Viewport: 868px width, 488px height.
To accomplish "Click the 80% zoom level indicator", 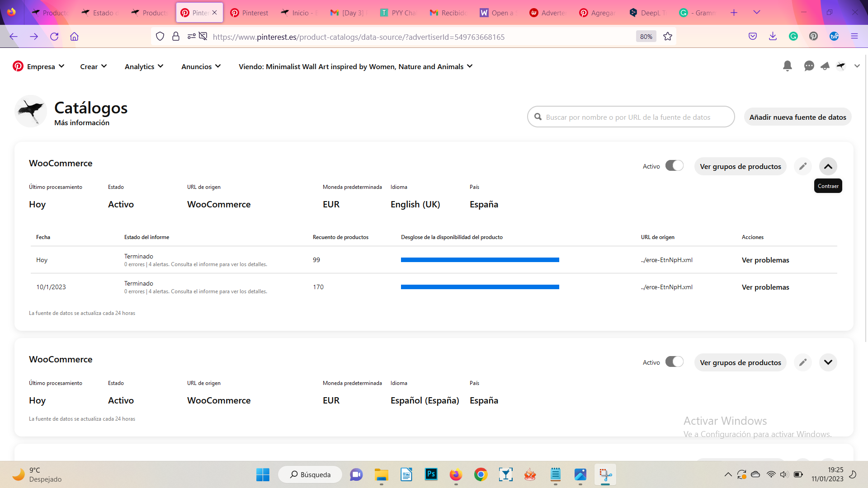I will (646, 37).
